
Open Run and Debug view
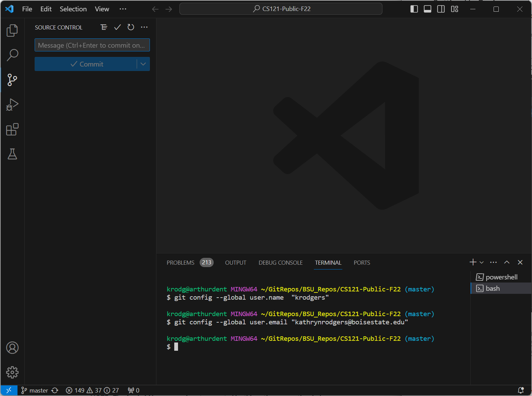point(12,105)
